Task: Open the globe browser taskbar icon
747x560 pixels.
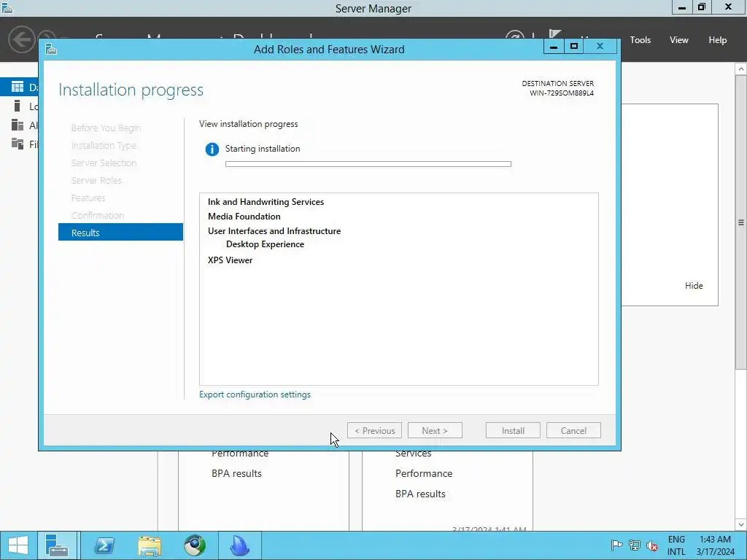Action: 195,545
